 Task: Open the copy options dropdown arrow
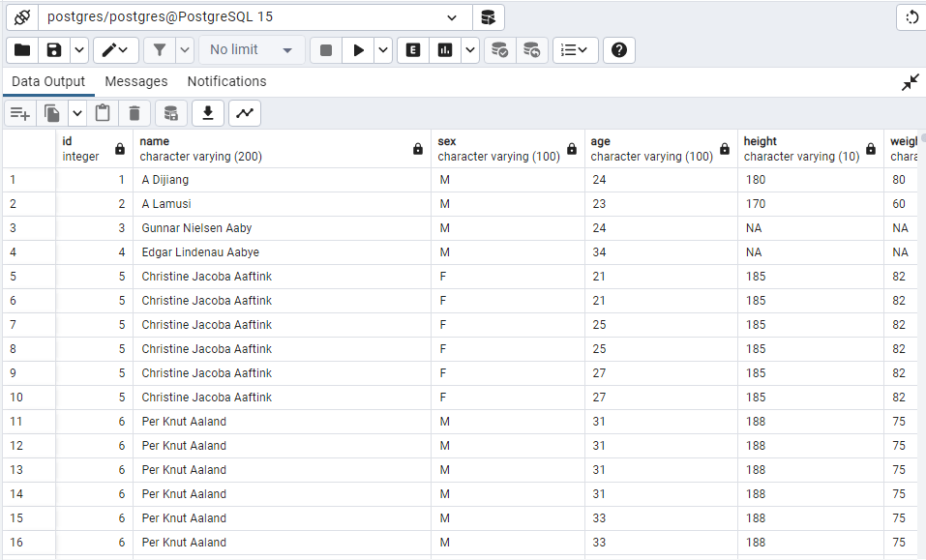point(77,113)
